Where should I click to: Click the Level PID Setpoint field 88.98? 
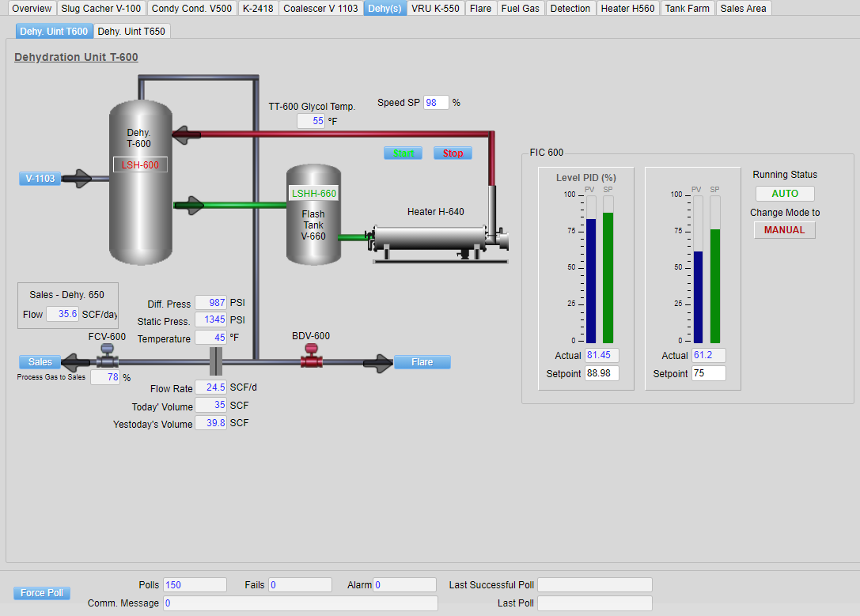(601, 373)
